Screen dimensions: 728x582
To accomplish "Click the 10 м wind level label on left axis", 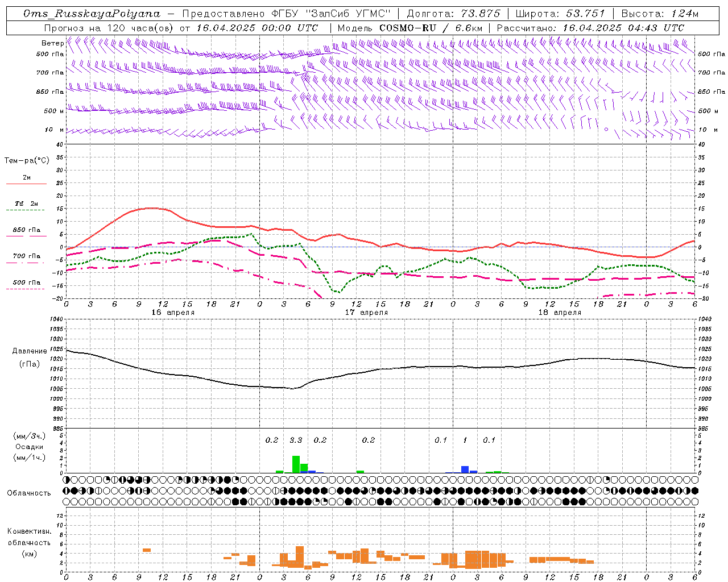I will coord(55,130).
